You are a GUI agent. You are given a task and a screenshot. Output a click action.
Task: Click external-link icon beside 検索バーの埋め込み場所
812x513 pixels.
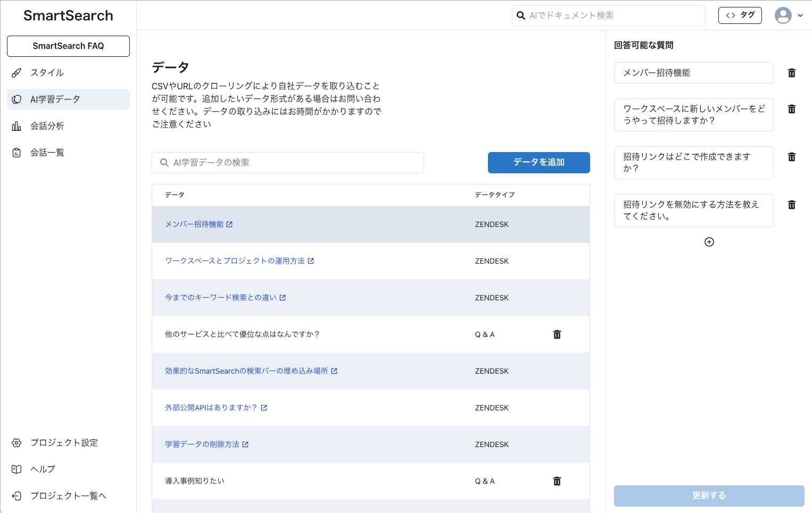334,371
